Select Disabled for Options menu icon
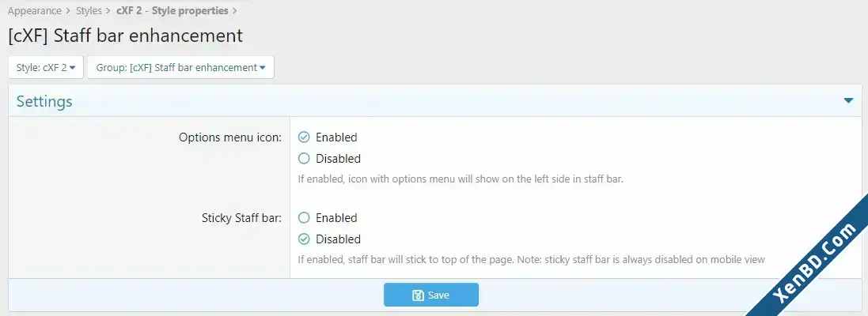 304,159
